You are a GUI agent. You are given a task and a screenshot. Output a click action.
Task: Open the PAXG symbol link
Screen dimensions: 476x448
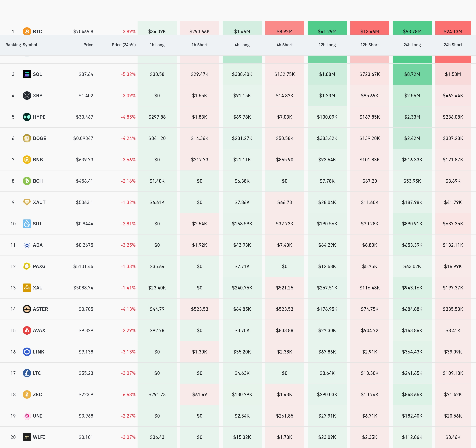[39, 266]
